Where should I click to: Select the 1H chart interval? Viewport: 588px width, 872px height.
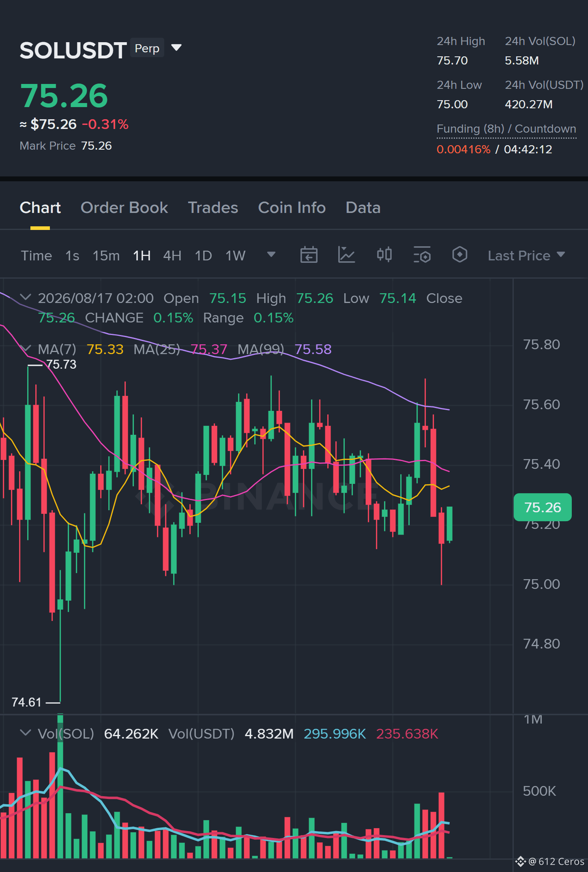(142, 256)
